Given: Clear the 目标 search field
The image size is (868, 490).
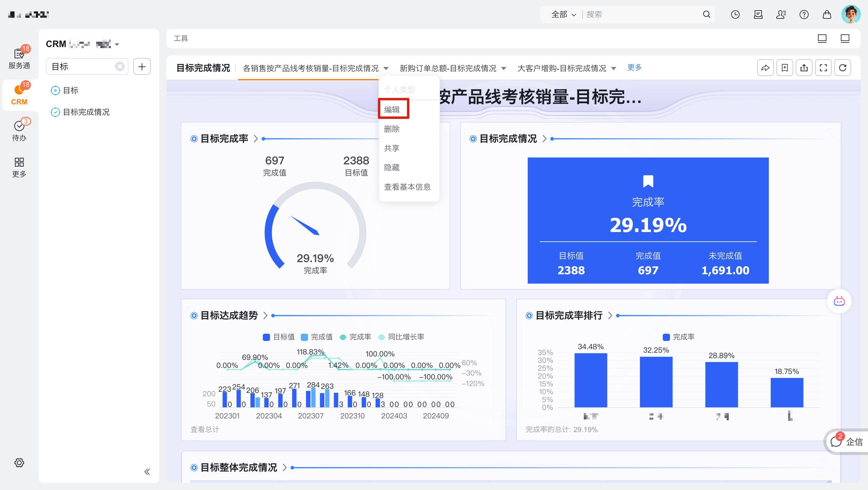Looking at the screenshot, I should coord(120,66).
